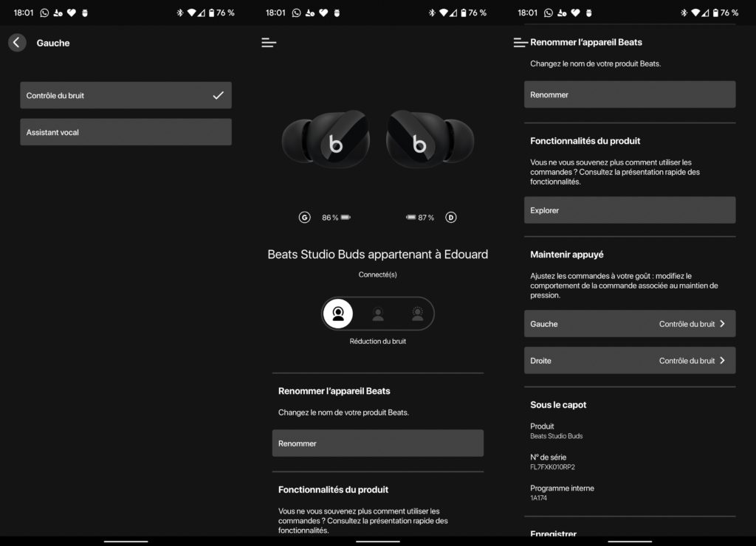The height and width of the screenshot is (546, 756).
Task: Tap battery icon in right status bar
Action: [715, 13]
